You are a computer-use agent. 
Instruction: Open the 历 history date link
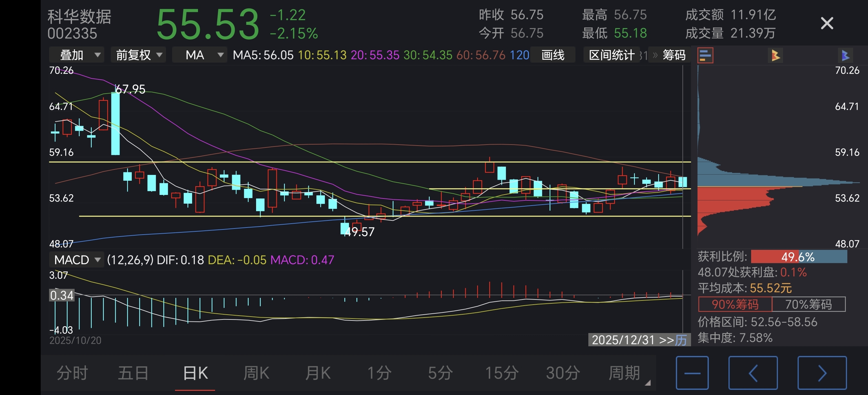point(681,340)
